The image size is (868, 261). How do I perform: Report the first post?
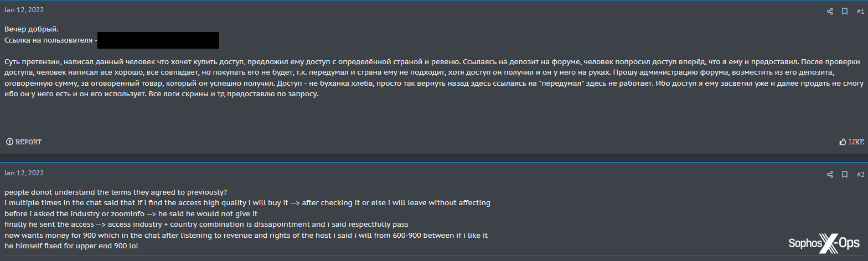tap(24, 142)
